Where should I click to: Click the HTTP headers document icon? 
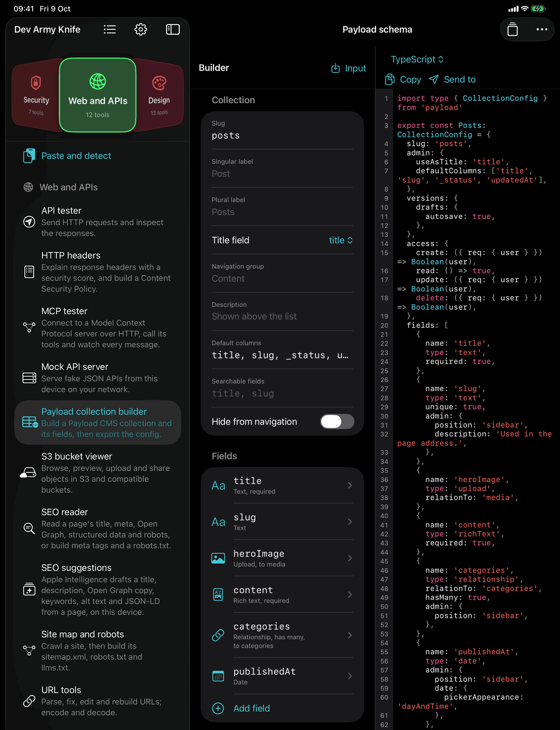[x=29, y=272]
